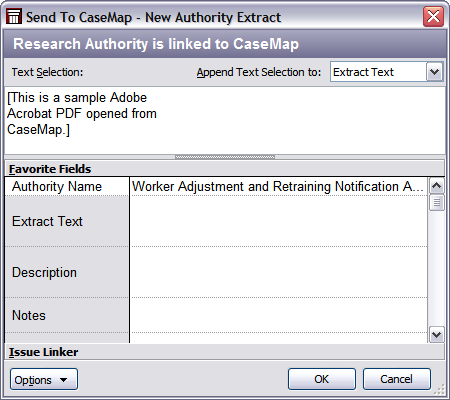Click the OK button
Image resolution: width=450 pixels, height=400 pixels.
(322, 379)
